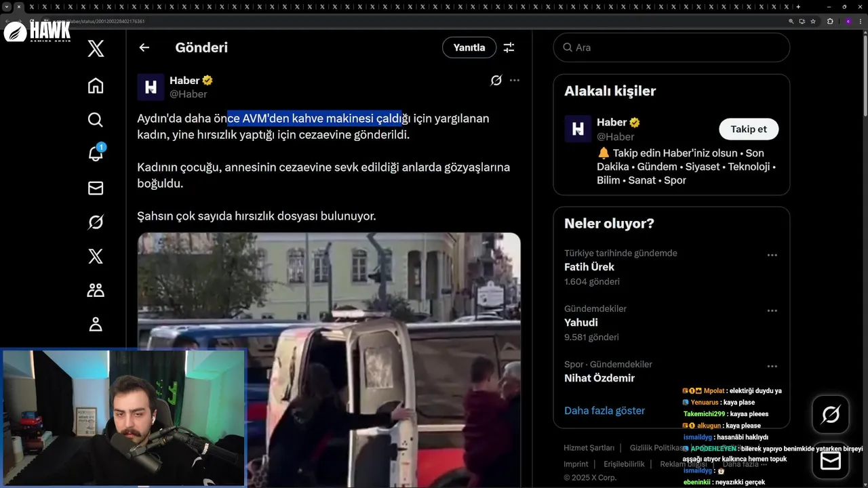The width and height of the screenshot is (868, 488).
Task: Play the post's video thumbnail
Action: 329,360
